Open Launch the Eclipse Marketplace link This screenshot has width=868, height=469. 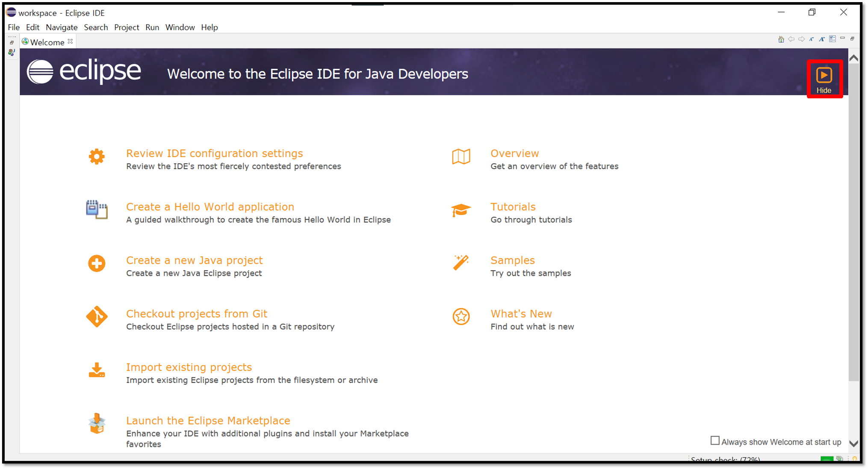tap(208, 421)
